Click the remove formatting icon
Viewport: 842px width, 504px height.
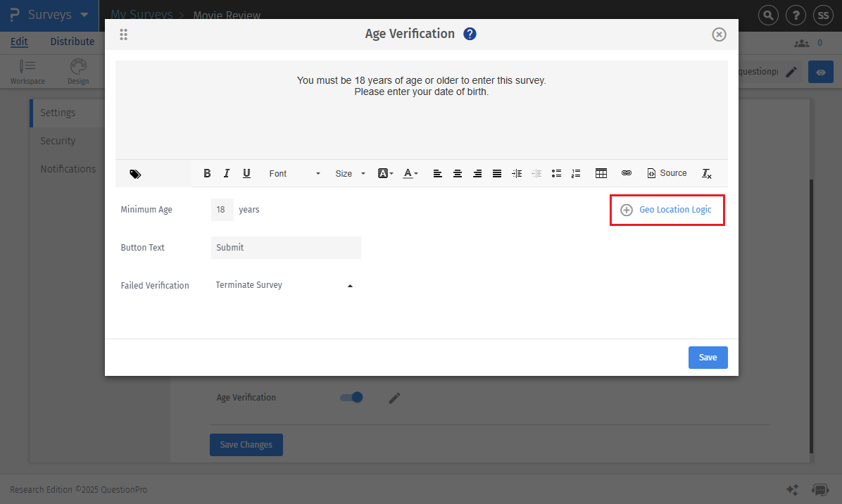(x=706, y=173)
